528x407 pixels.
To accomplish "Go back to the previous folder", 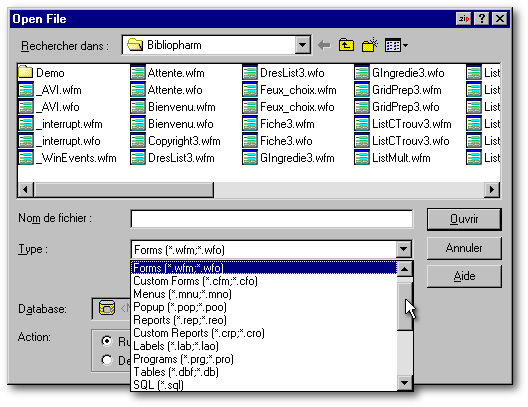I will tap(324, 45).
